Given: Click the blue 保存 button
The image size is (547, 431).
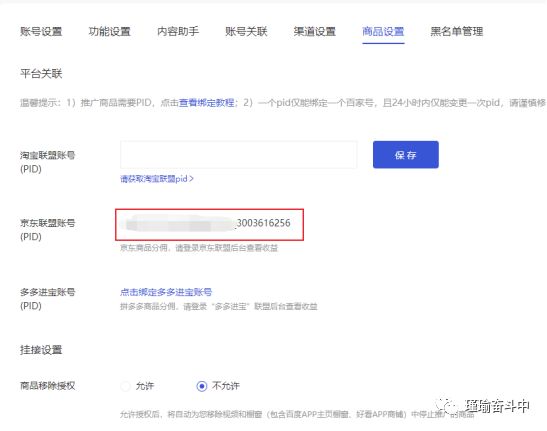Looking at the screenshot, I should [x=406, y=155].
